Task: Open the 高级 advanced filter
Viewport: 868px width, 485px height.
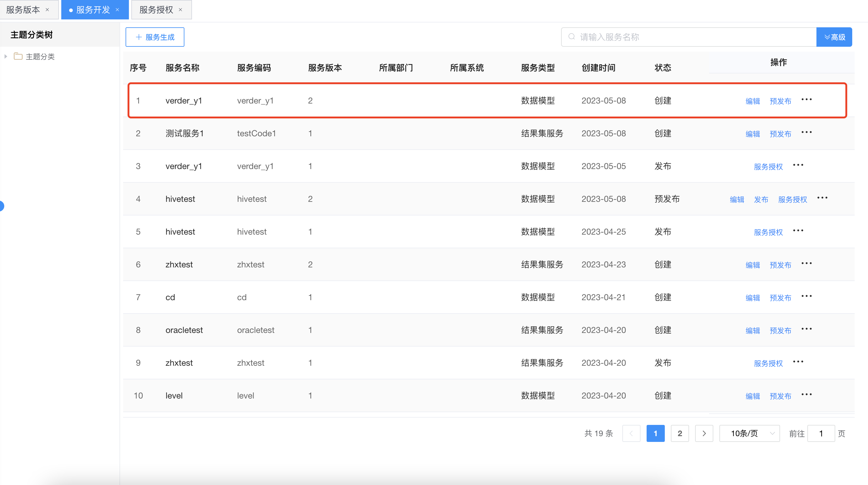Action: [834, 37]
